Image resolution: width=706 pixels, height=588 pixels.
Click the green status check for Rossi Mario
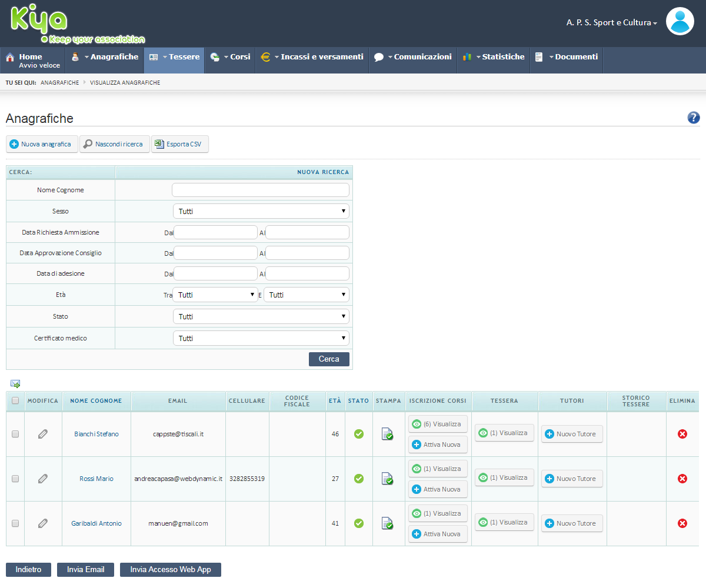[359, 479]
